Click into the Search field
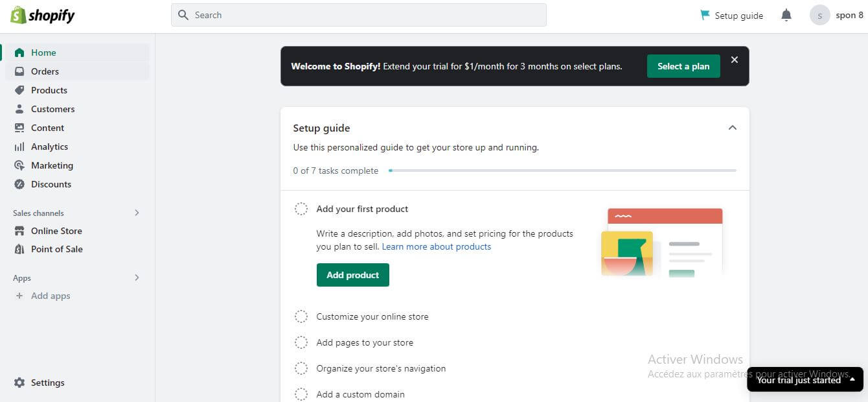The width and height of the screenshot is (868, 402). pyautogui.click(x=358, y=15)
